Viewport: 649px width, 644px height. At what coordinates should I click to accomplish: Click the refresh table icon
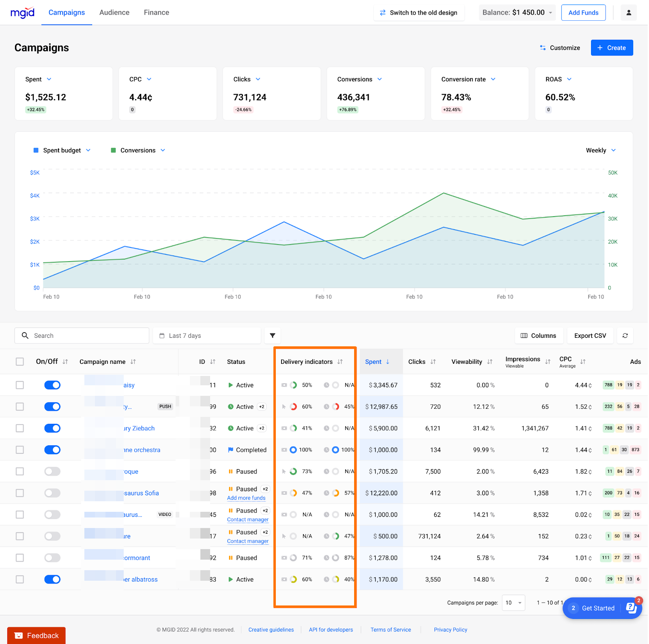[625, 335]
